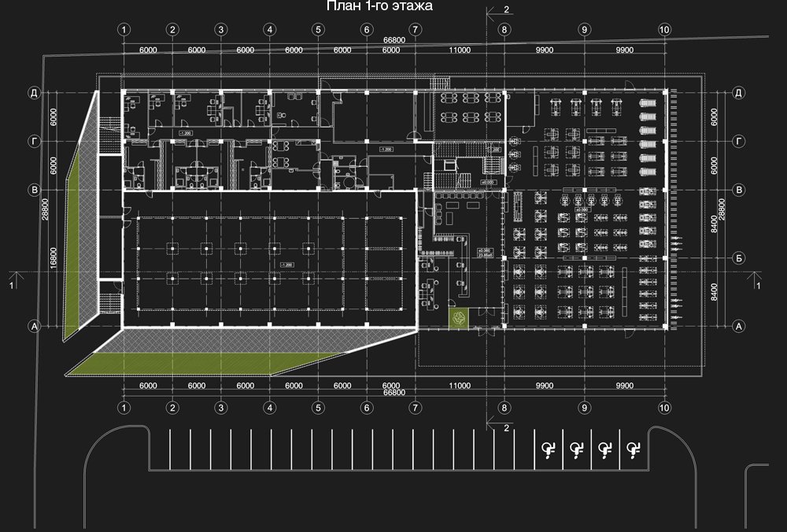Select the 11000 dimension above the plan

[x=459, y=50]
